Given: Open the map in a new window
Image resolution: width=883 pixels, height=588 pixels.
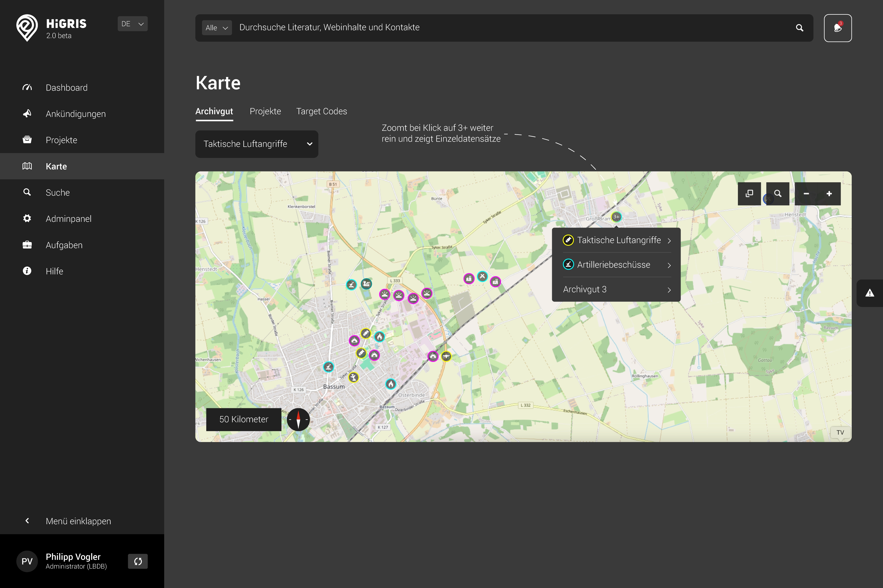Looking at the screenshot, I should click(x=749, y=194).
